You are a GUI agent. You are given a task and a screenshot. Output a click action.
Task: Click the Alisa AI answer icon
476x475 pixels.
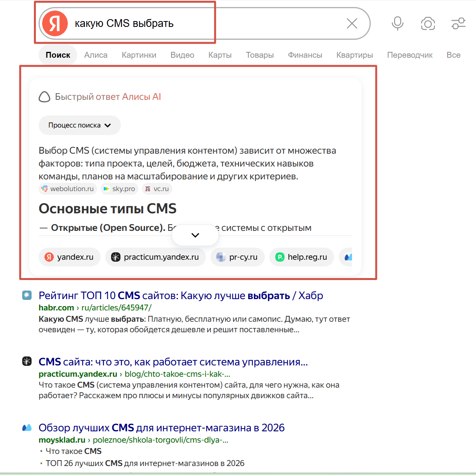[x=44, y=97]
